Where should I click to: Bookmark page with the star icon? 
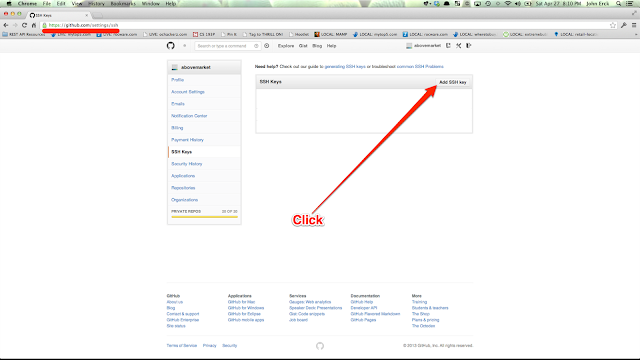pyautogui.click(x=613, y=25)
